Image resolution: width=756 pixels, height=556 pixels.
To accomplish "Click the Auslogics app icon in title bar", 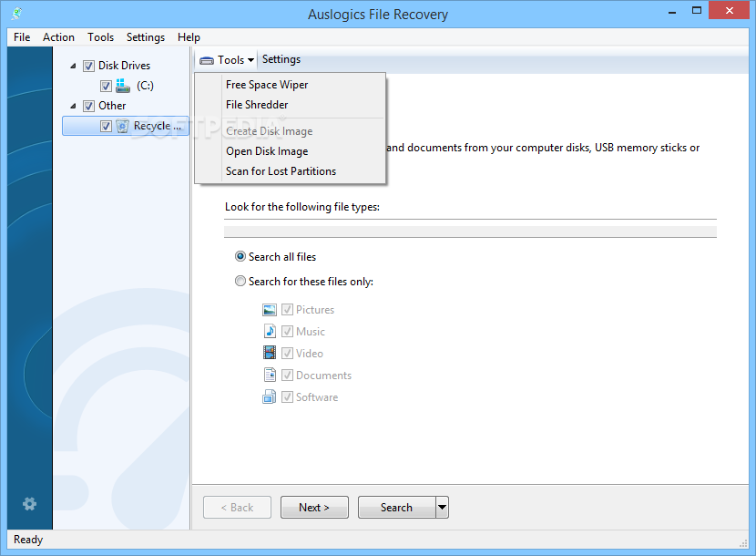I will click(17, 13).
